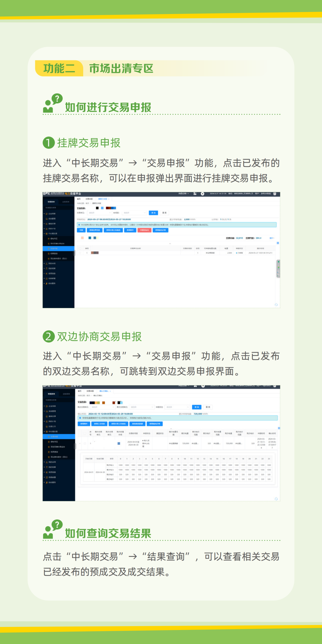Click the blue info icon in the 双边协商 notice banner
The height and width of the screenshot is (644, 322).
click(80, 418)
